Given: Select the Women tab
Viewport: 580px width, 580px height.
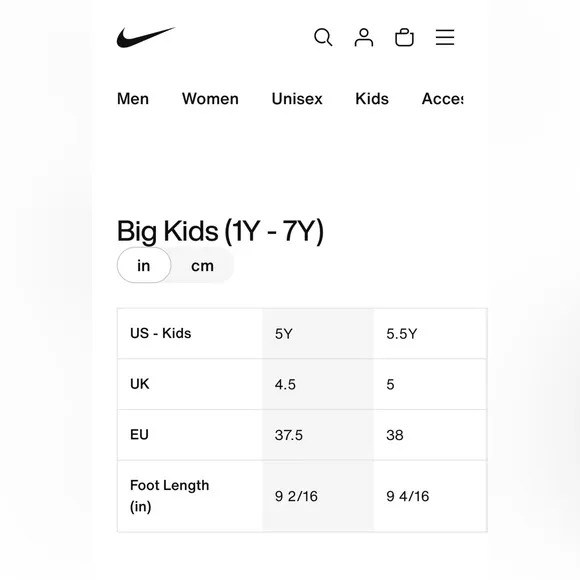Looking at the screenshot, I should point(210,99).
